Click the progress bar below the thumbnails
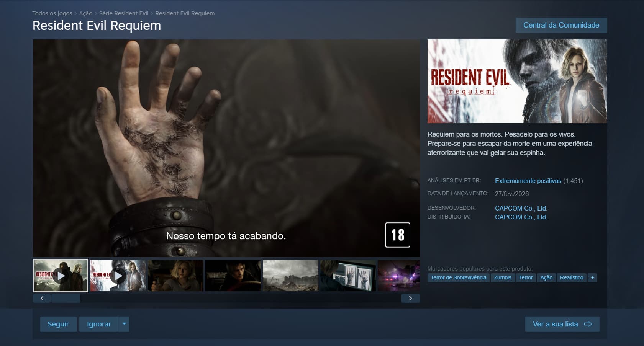644x346 pixels. 65,298
